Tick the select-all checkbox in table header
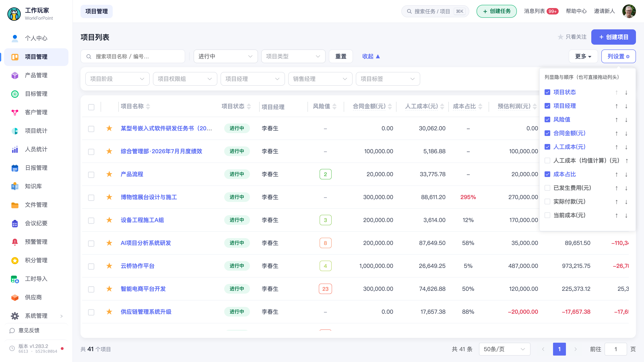Image resolution: width=644 pixels, height=362 pixels. (91, 107)
